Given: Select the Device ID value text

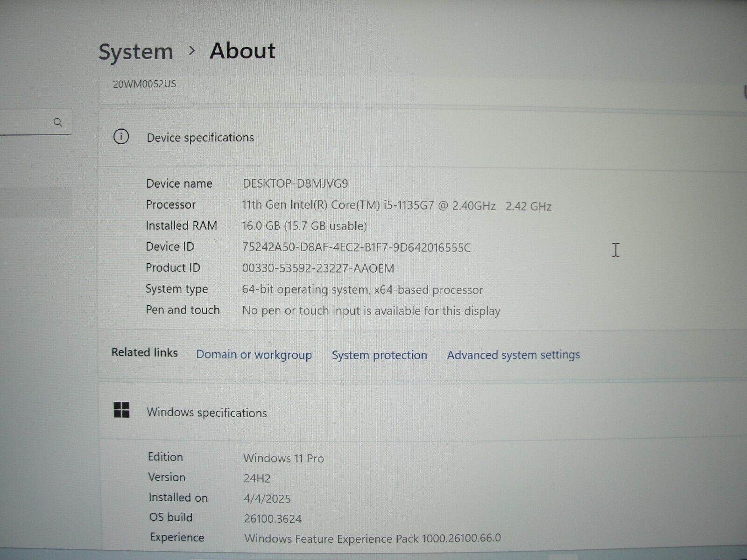Looking at the screenshot, I should click(356, 247).
